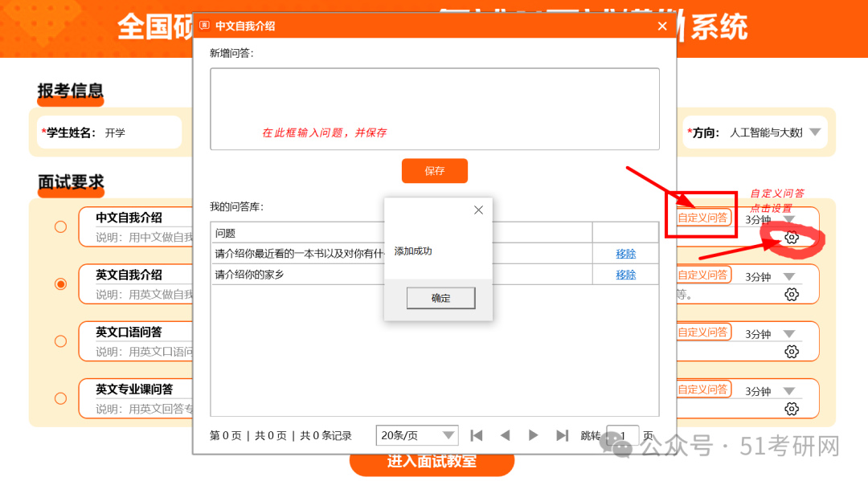
Task: Open the 20条/页 page size dropdown
Action: tap(417, 435)
